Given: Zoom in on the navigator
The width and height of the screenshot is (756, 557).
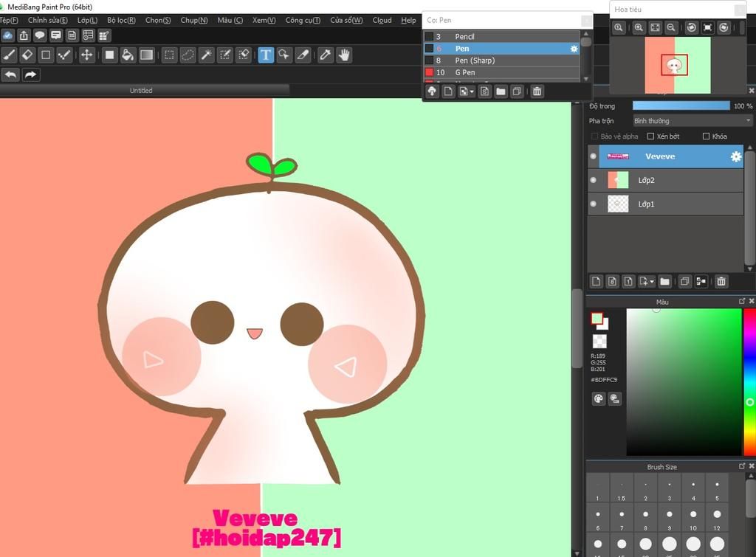Looking at the screenshot, I should [639, 27].
